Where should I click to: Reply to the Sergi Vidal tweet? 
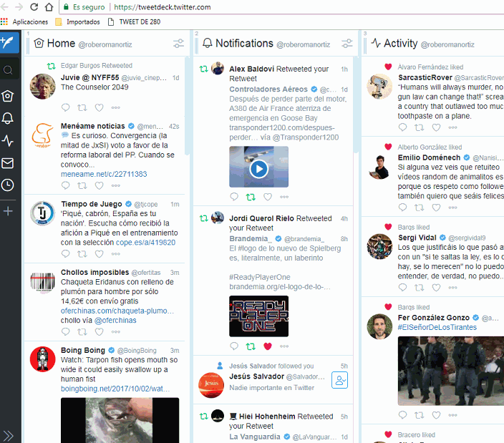tap(403, 287)
